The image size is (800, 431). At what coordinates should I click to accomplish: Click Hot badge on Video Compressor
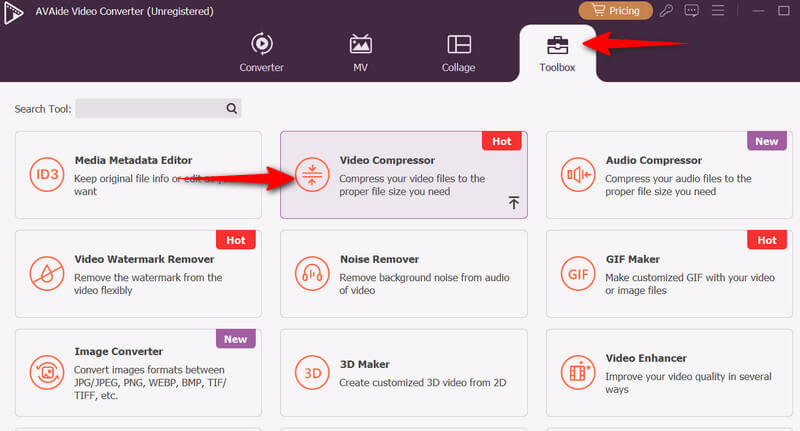[x=502, y=141]
